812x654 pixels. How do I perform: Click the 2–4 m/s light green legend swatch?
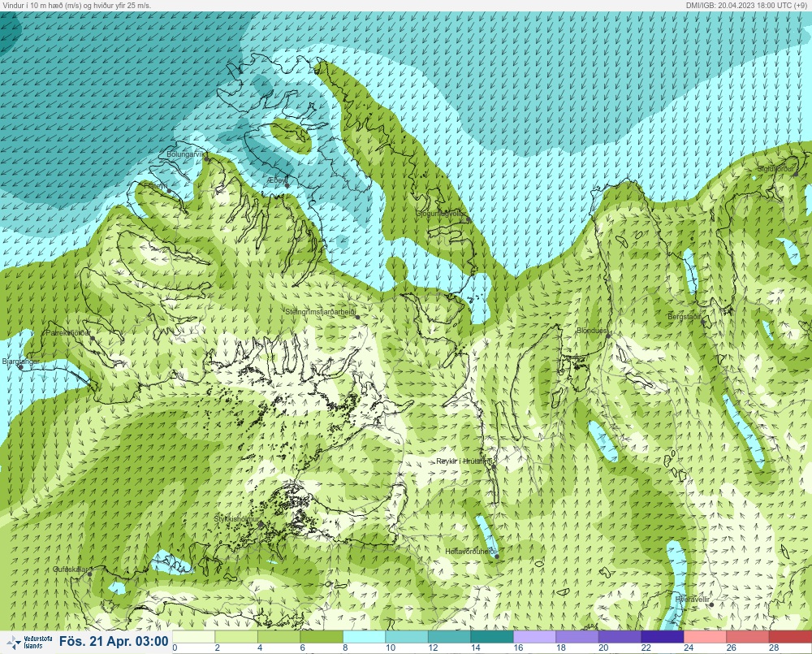236,636
